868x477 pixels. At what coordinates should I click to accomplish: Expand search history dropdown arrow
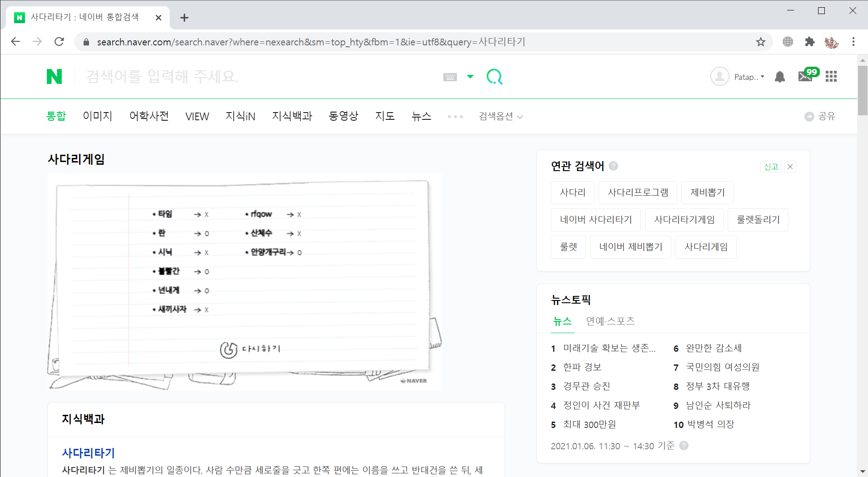(470, 77)
